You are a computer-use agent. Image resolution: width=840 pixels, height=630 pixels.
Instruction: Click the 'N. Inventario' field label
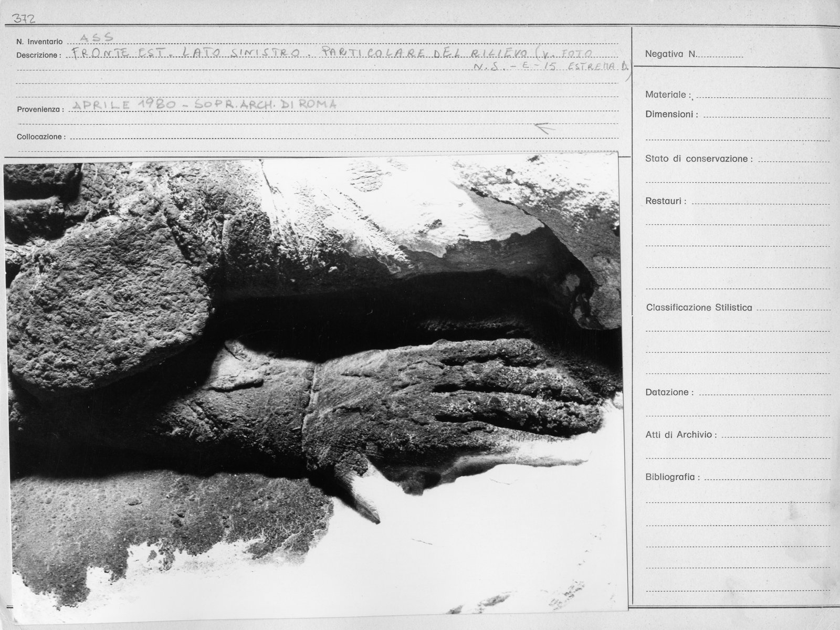coord(39,41)
